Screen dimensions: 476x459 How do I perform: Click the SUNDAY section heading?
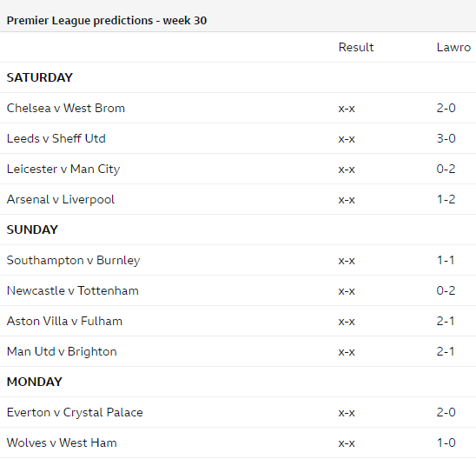point(32,229)
